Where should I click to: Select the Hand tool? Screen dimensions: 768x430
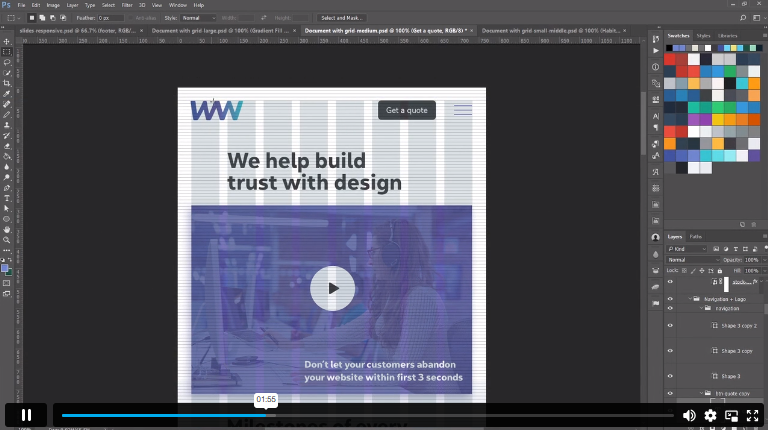(x=7, y=230)
